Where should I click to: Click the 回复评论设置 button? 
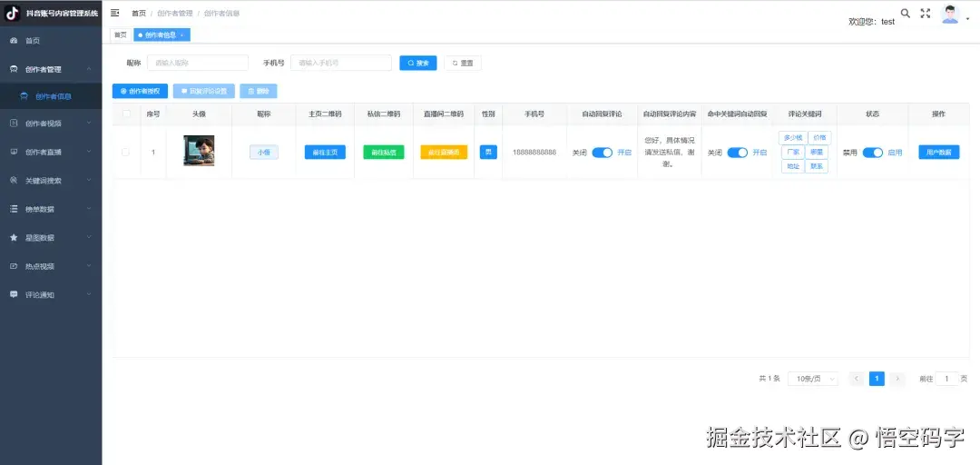tap(204, 92)
